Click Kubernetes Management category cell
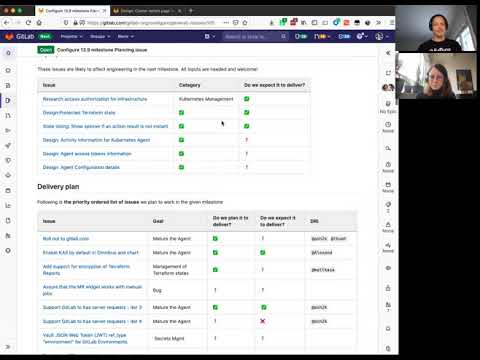This screenshot has height=360, width=480. tap(206, 99)
